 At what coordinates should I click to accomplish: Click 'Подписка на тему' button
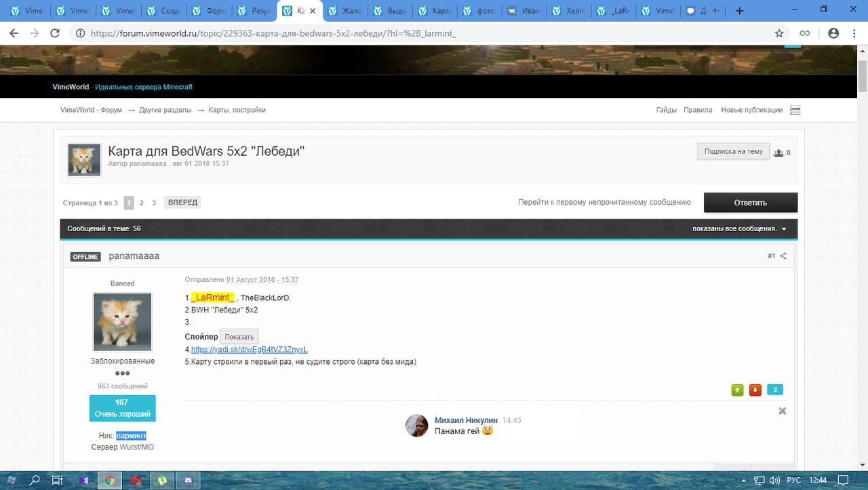pyautogui.click(x=733, y=152)
